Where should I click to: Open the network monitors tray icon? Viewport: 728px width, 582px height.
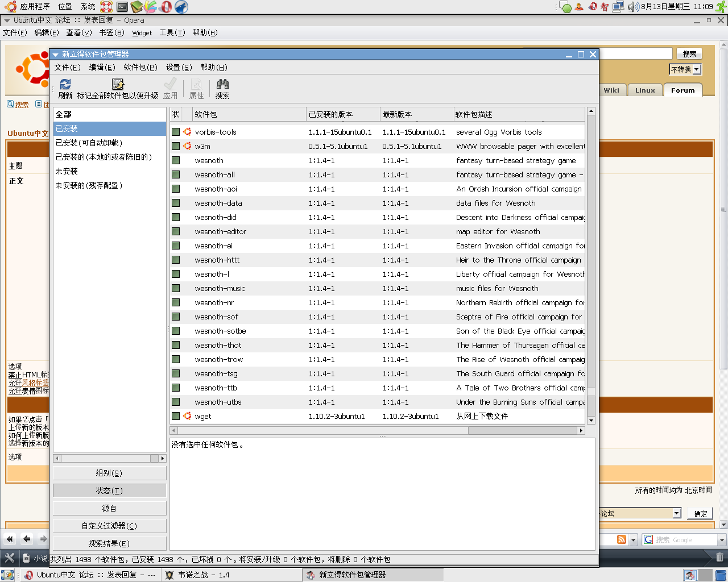(618, 7)
